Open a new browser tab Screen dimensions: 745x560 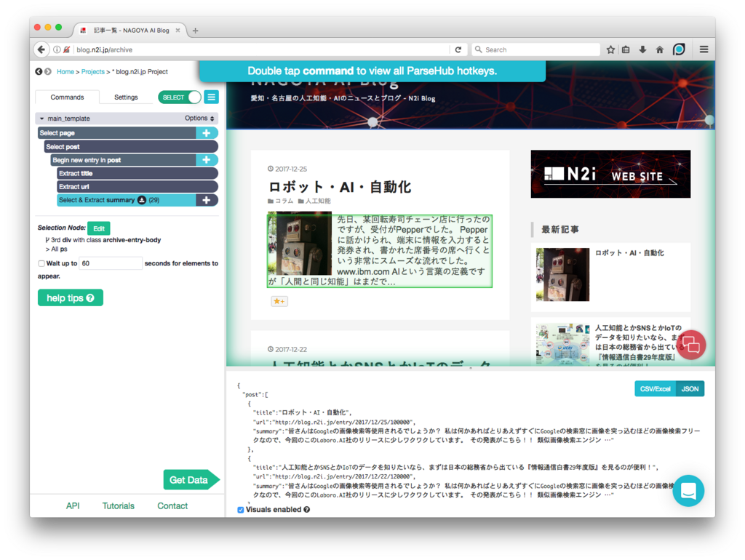195,31
